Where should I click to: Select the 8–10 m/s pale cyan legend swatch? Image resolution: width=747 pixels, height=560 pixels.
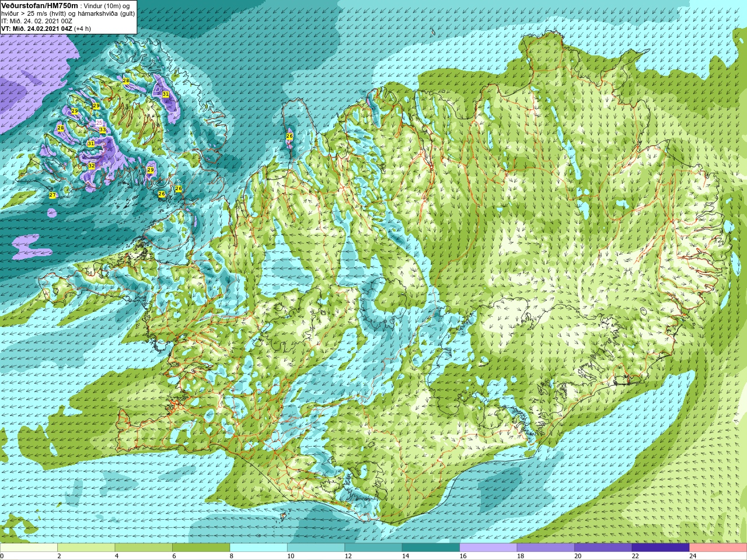pyautogui.click(x=259, y=548)
